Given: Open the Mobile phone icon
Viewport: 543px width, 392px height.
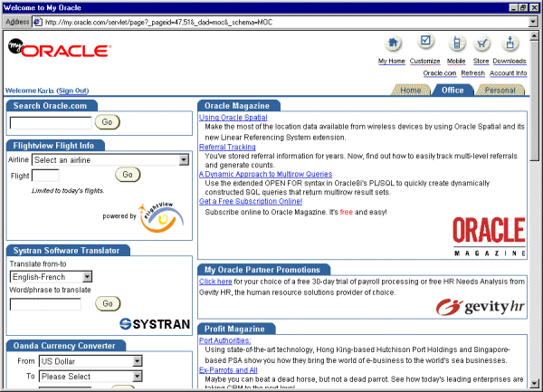Looking at the screenshot, I should coord(457,43).
